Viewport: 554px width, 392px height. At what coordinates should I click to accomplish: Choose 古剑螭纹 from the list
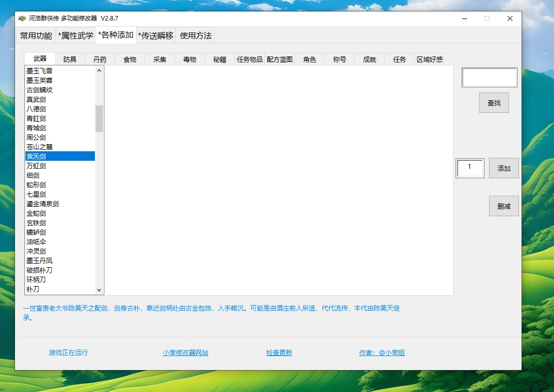tap(60, 90)
